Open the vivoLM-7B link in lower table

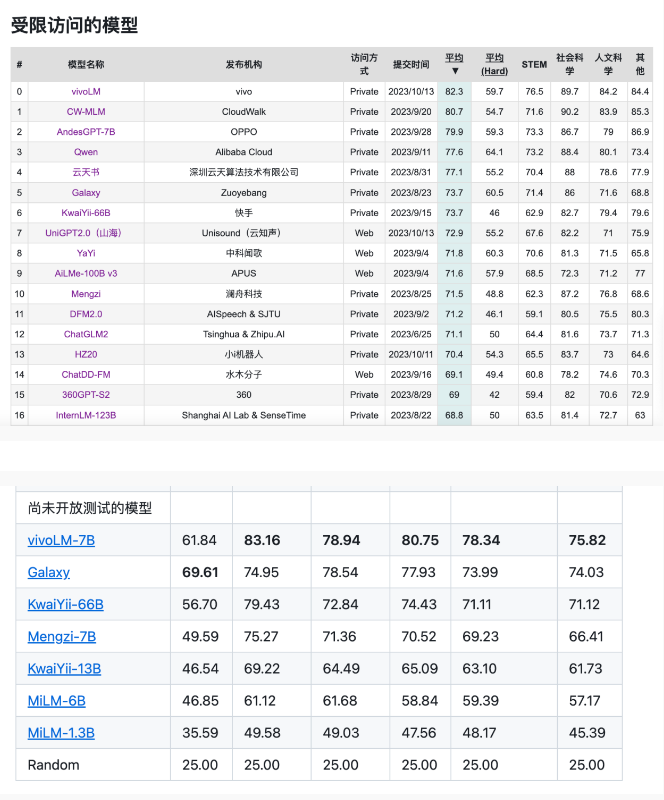[x=61, y=540]
